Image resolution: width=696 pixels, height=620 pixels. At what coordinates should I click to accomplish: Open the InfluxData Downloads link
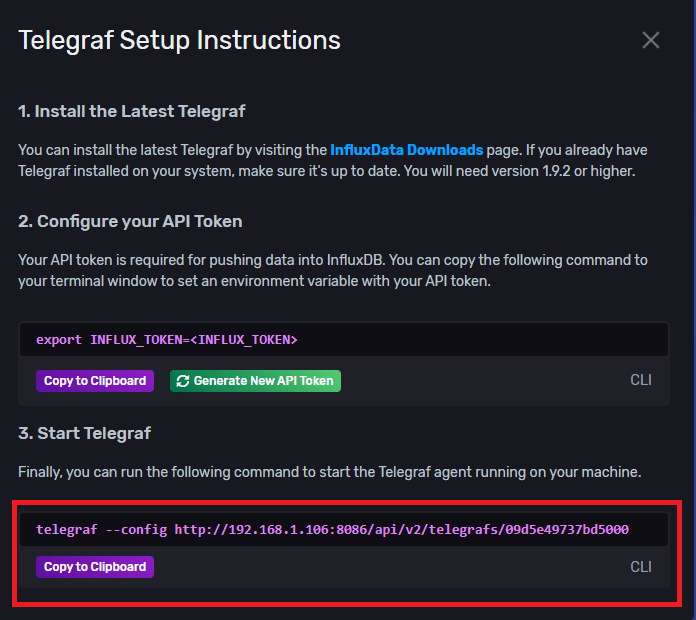pyautogui.click(x=407, y=150)
